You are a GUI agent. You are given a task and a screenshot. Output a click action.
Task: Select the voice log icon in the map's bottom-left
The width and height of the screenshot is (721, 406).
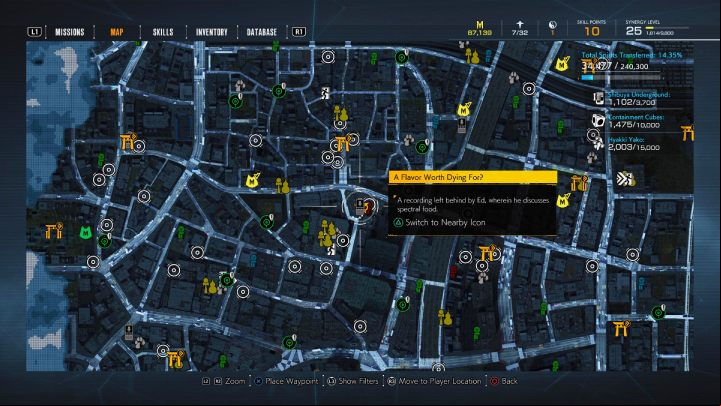pos(129,332)
